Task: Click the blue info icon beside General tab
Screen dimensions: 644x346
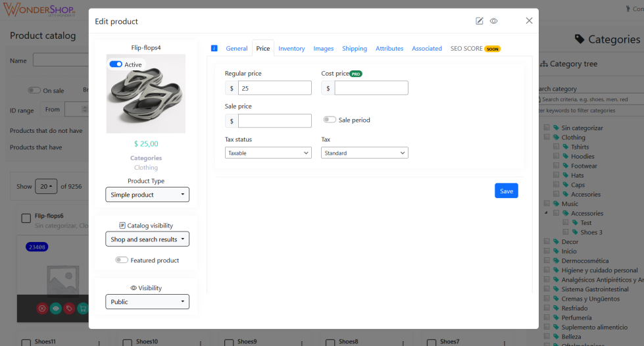Action: pos(214,49)
